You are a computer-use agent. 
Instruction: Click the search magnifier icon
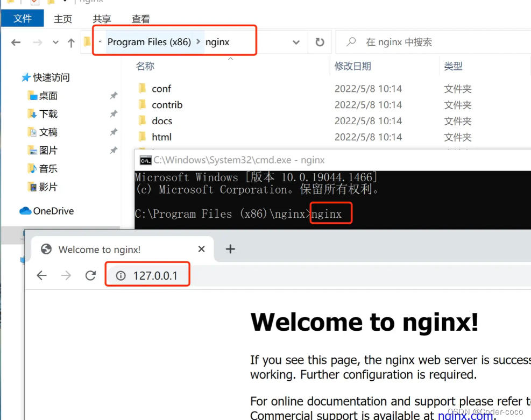tap(351, 42)
